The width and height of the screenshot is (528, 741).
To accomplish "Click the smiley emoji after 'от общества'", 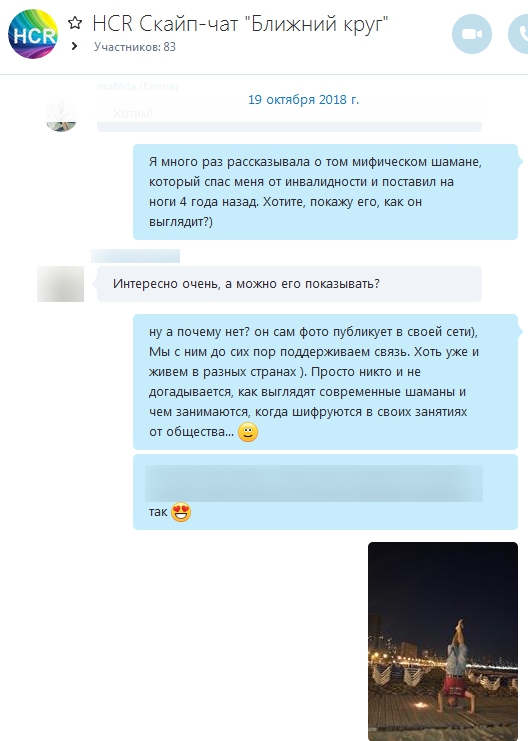I will point(248,432).
